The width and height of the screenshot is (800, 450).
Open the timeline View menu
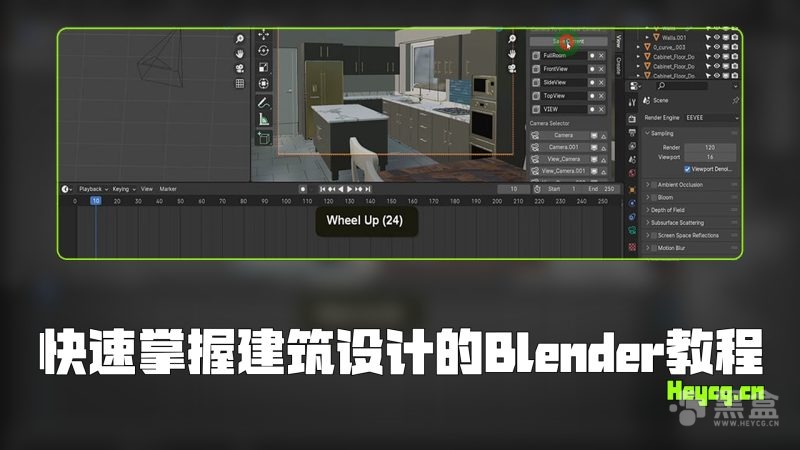tap(146, 189)
